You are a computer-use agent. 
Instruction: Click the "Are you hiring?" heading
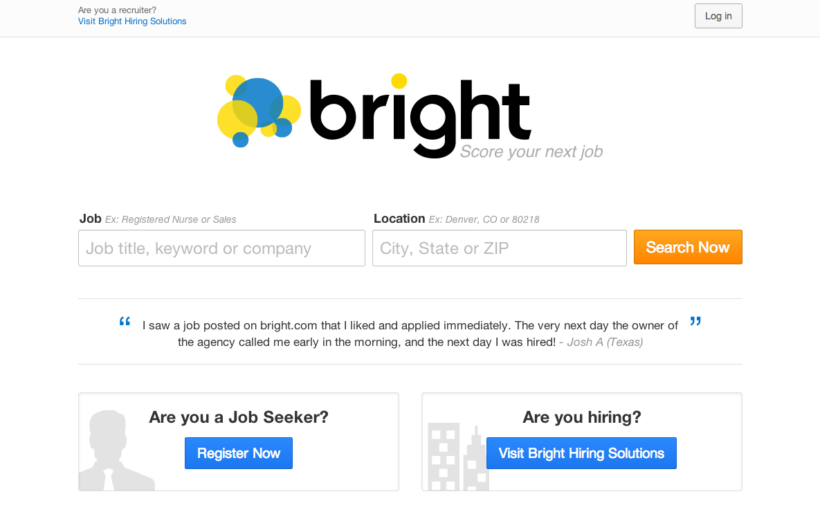(581, 417)
